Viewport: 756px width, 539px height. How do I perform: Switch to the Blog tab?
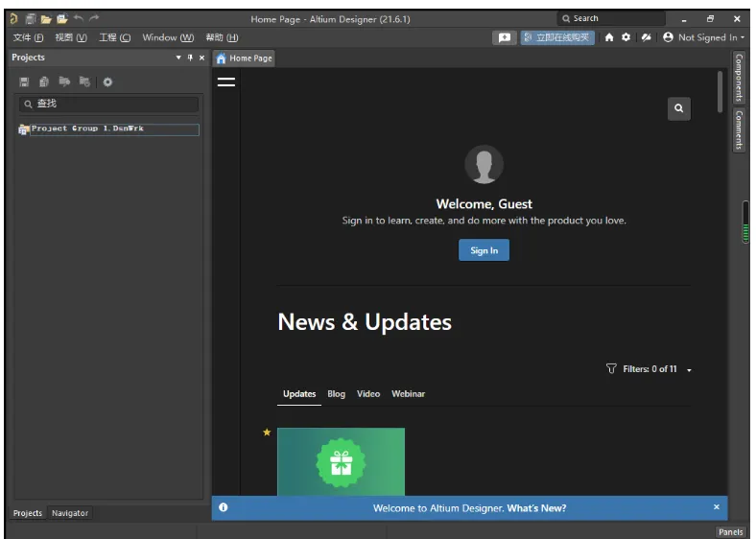click(336, 394)
